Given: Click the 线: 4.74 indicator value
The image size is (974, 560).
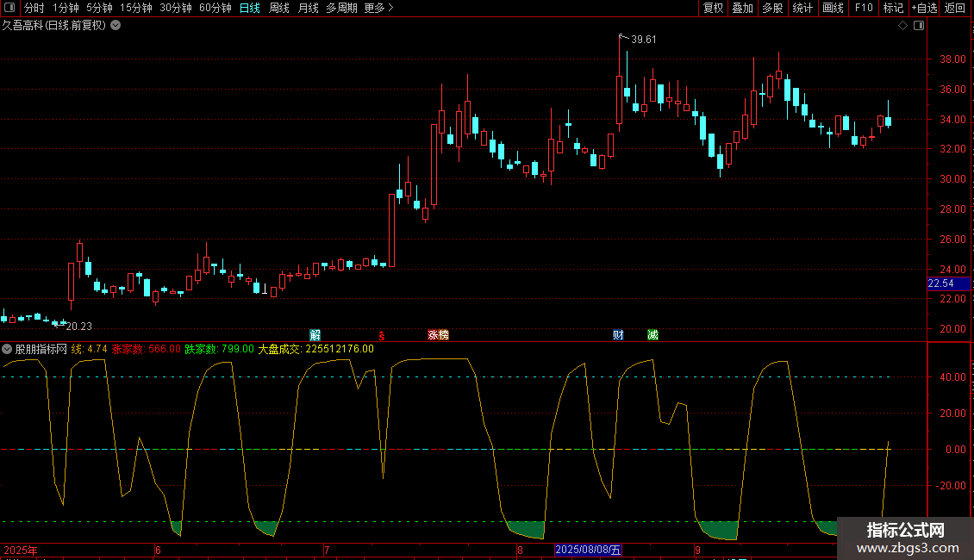Looking at the screenshot, I should coord(90,350).
